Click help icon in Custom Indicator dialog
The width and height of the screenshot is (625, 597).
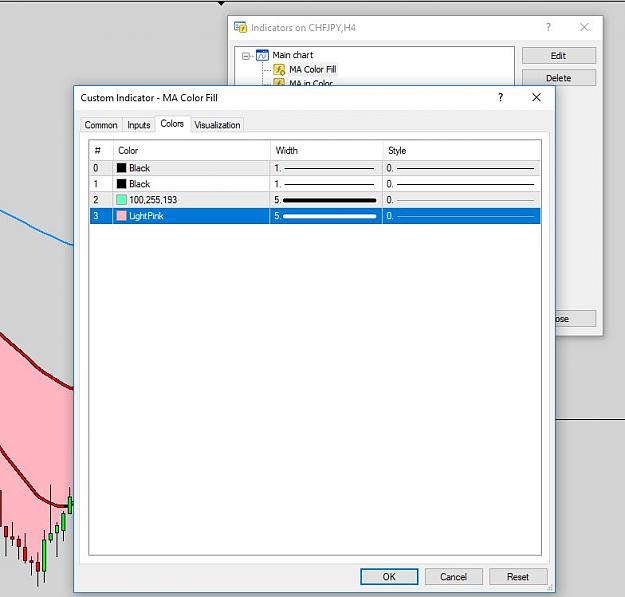[501, 97]
